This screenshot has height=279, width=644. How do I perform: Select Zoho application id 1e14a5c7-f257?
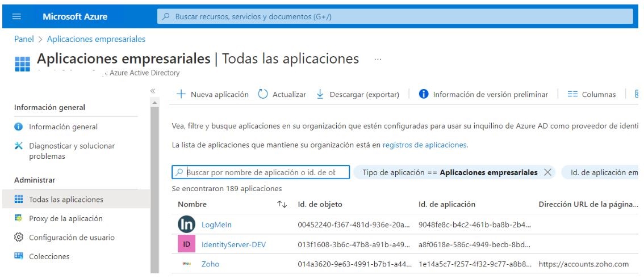pos(475,264)
